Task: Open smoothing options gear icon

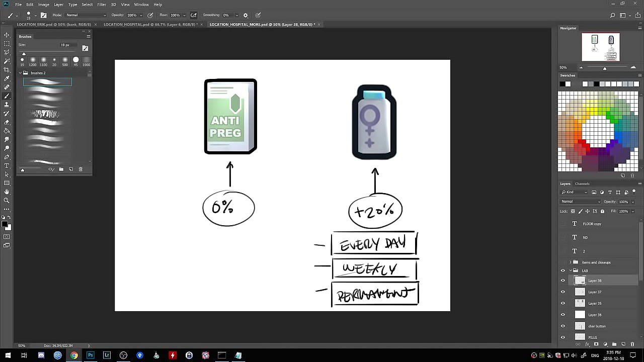Action: point(246,16)
